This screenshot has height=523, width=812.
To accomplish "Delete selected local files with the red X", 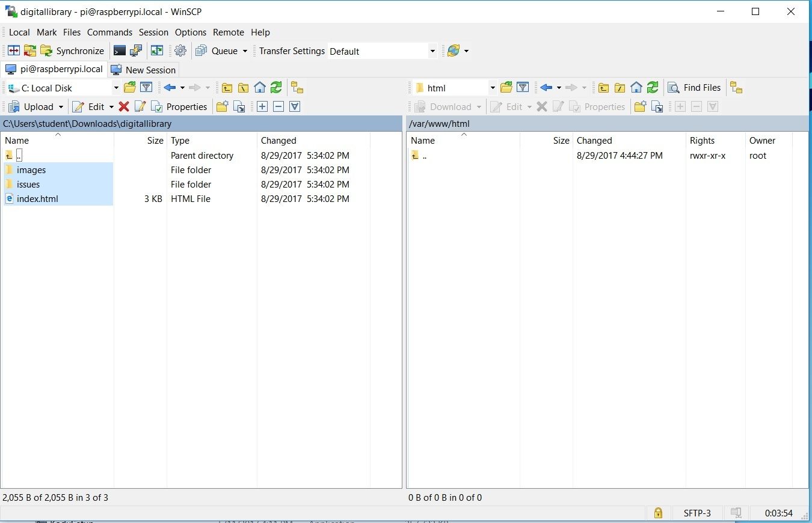I will (x=125, y=106).
